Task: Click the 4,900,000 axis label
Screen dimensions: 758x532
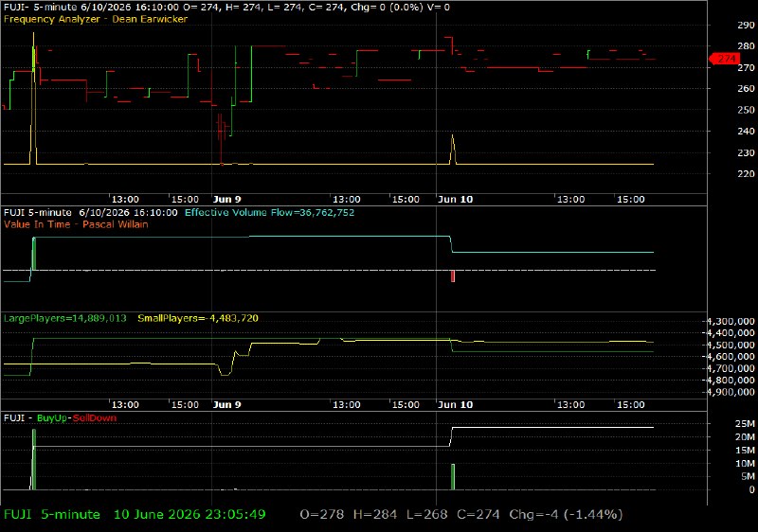Action: tap(731, 392)
